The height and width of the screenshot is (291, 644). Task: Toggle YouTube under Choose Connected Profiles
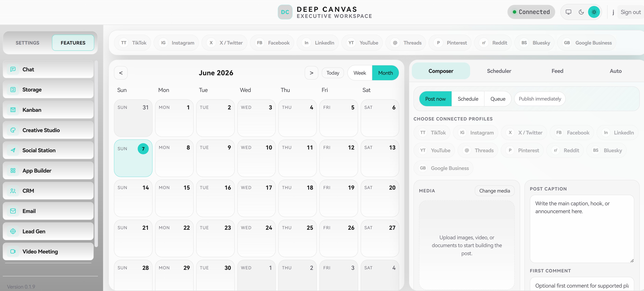(x=434, y=150)
